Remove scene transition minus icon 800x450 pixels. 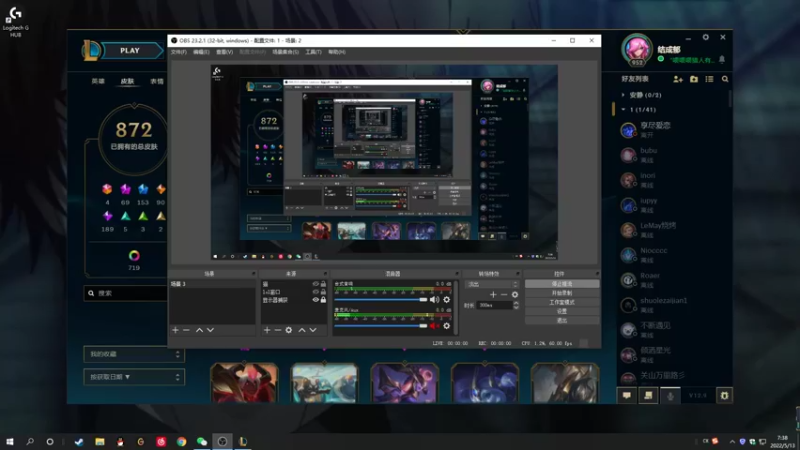click(504, 294)
